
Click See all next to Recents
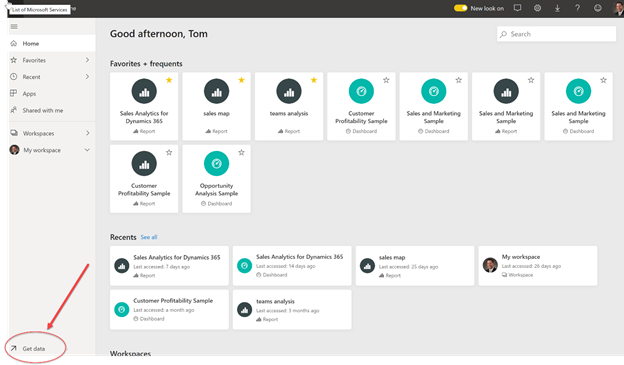pyautogui.click(x=149, y=237)
